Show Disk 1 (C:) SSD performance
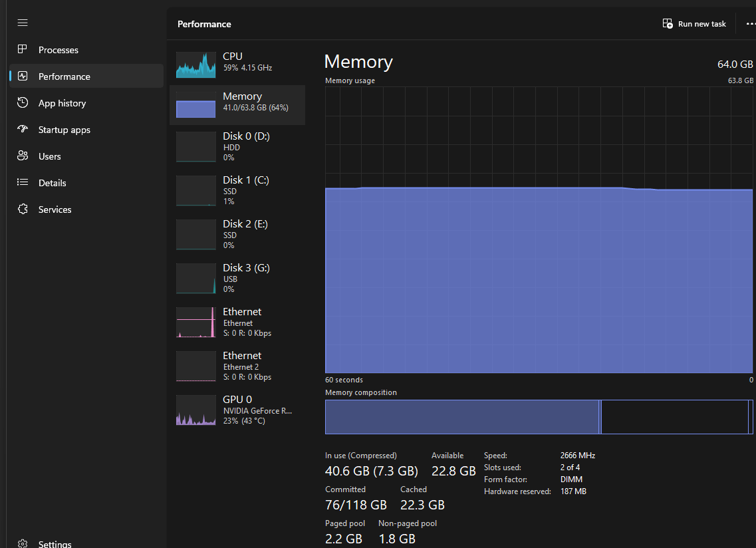The height and width of the screenshot is (548, 756). [237, 191]
